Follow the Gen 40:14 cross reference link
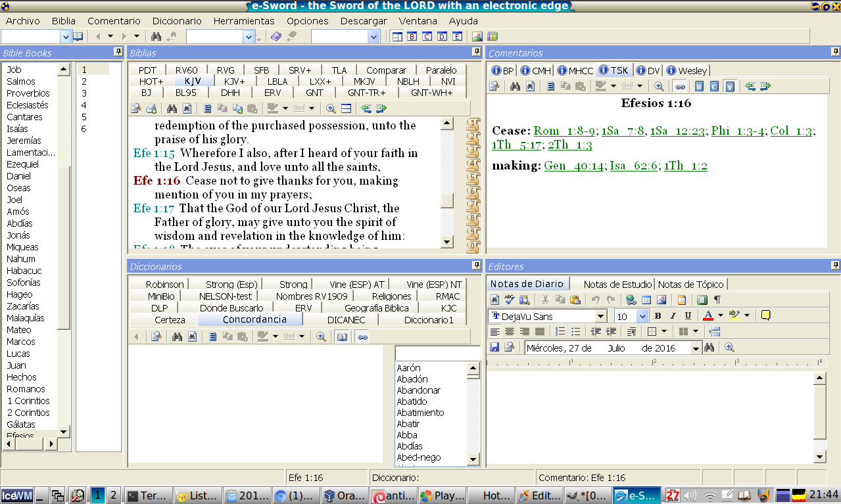The image size is (841, 504). [x=574, y=166]
